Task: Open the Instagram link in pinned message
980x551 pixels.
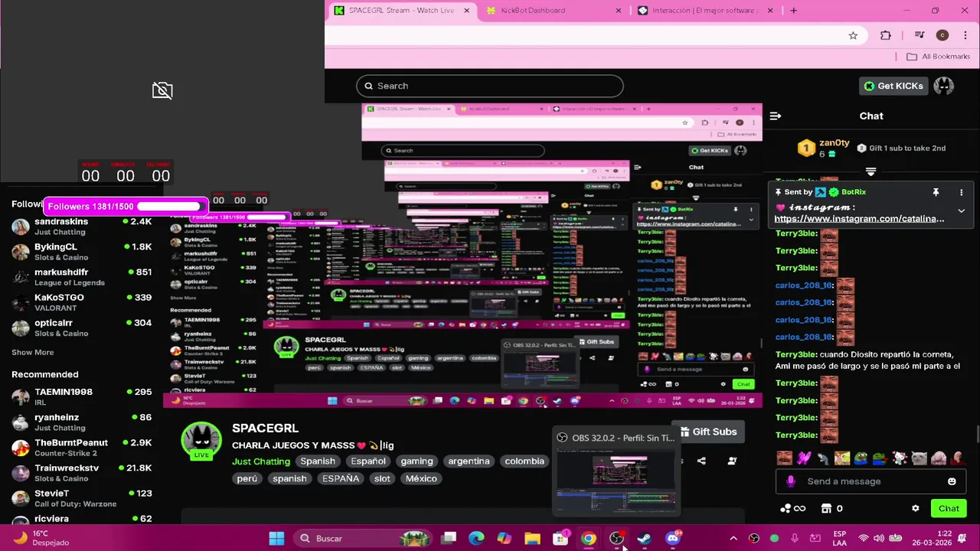Action: coord(859,219)
